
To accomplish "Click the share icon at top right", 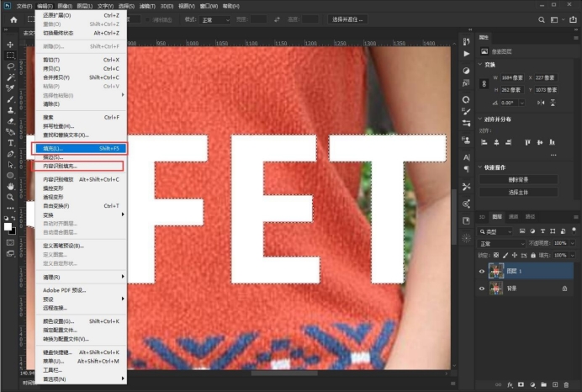I will [573, 19].
